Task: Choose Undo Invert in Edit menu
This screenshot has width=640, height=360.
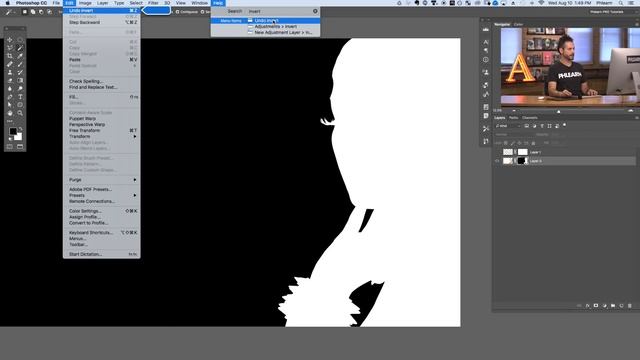Action: point(102,11)
